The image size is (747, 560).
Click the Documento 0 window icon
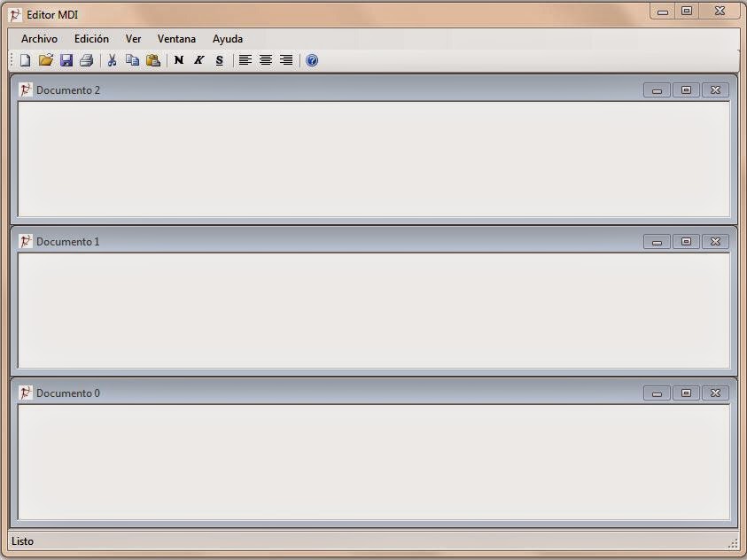pos(26,393)
